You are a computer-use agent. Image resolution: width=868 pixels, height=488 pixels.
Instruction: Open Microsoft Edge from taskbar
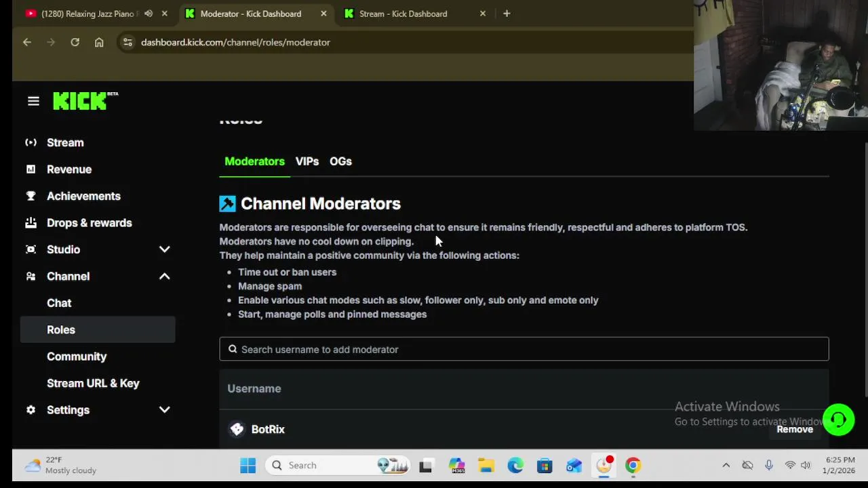515,465
